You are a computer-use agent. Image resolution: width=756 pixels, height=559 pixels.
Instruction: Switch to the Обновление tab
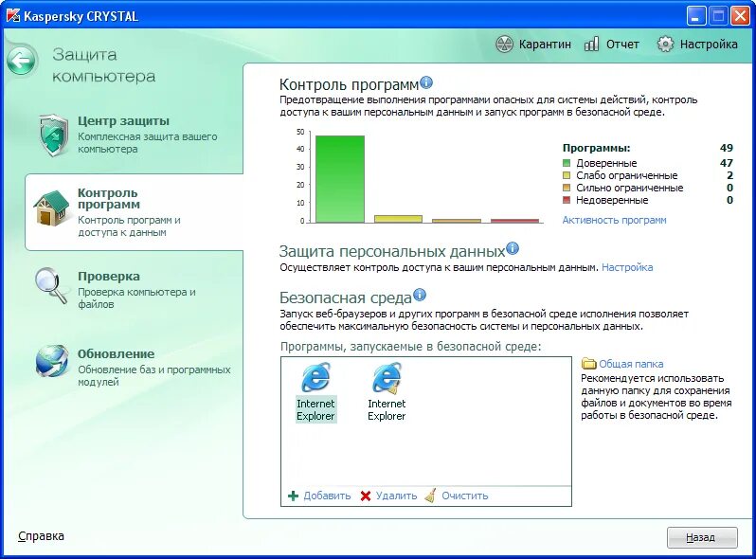point(134,367)
